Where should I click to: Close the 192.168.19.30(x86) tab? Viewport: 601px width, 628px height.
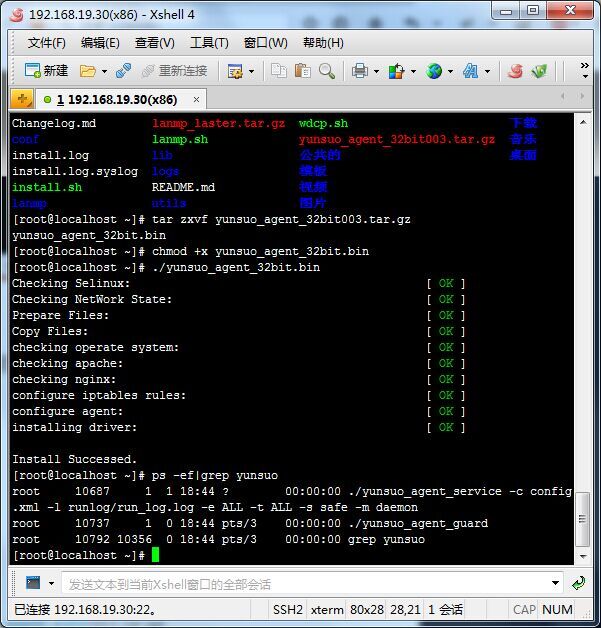(x=196, y=100)
